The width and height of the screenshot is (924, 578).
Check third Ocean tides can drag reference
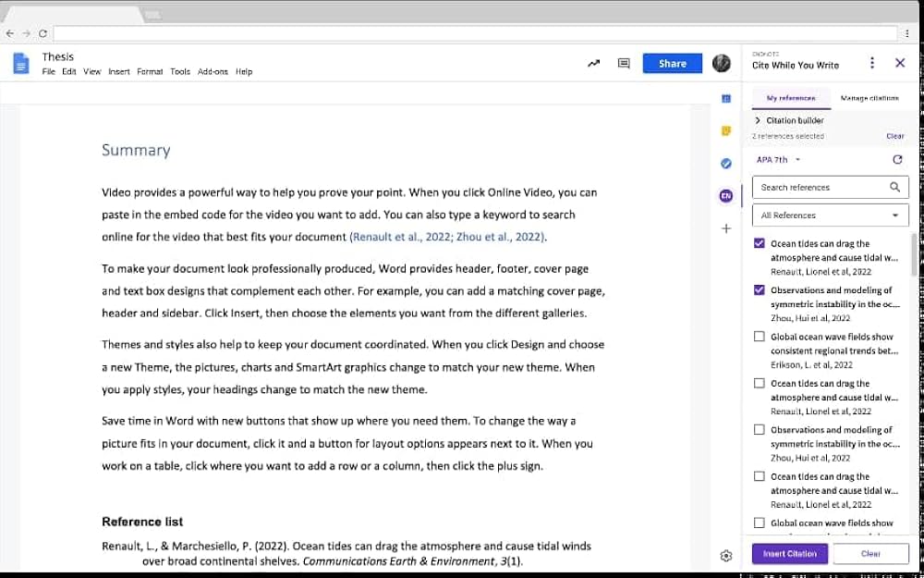pos(759,476)
